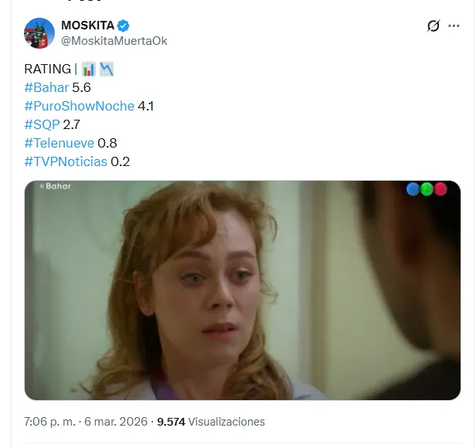Click the 9.574 Visualizaciones count

click(211, 422)
